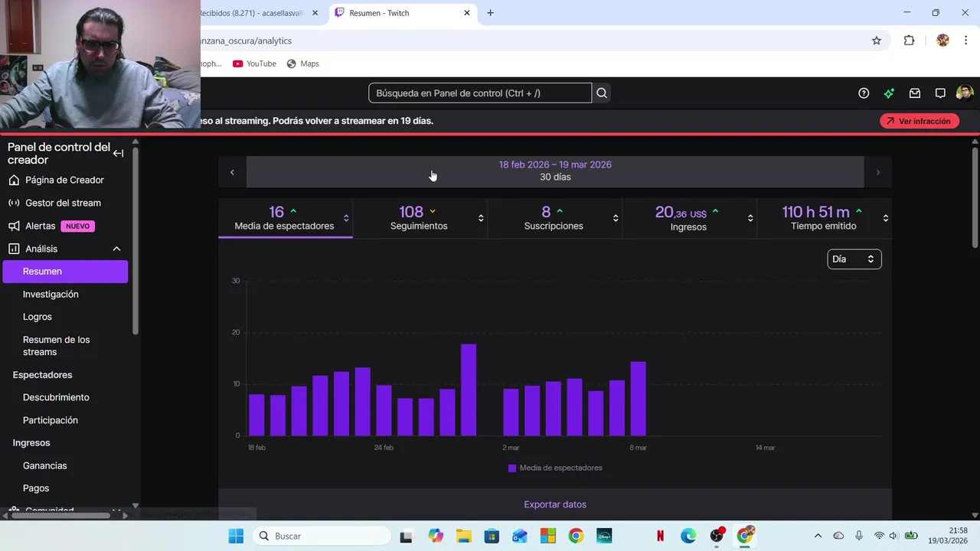The image size is (980, 551).
Task: Open the Día granularity dropdown
Action: click(854, 259)
